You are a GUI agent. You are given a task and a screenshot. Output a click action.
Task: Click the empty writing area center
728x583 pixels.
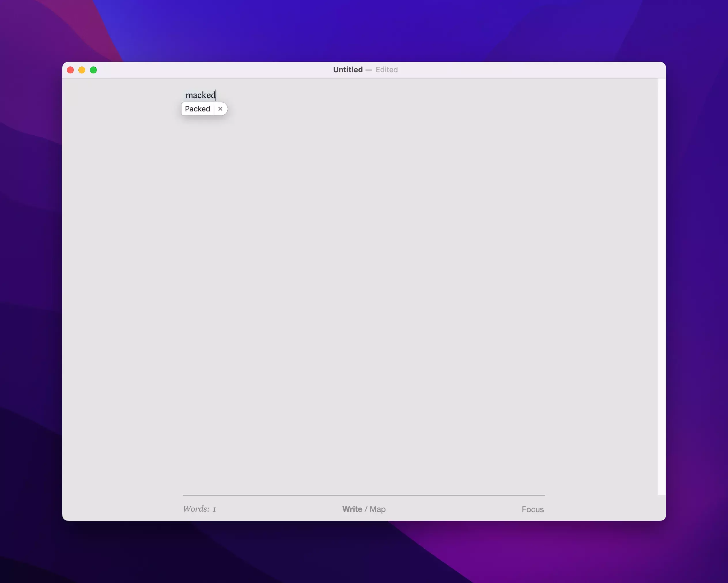[364, 287]
